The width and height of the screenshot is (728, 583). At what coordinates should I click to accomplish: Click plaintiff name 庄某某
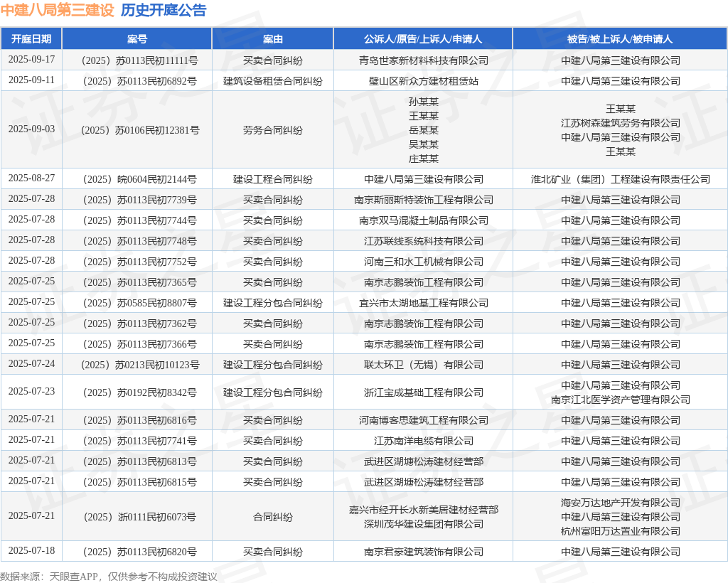click(x=424, y=159)
